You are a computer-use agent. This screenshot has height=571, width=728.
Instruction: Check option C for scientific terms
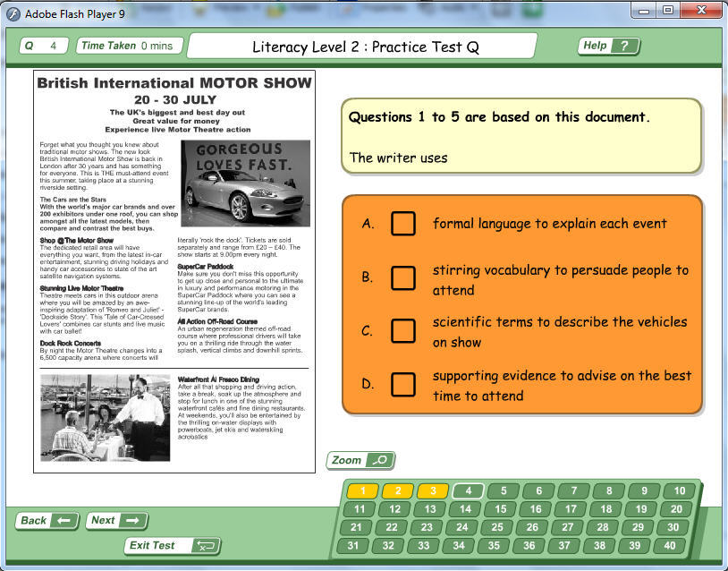click(403, 331)
